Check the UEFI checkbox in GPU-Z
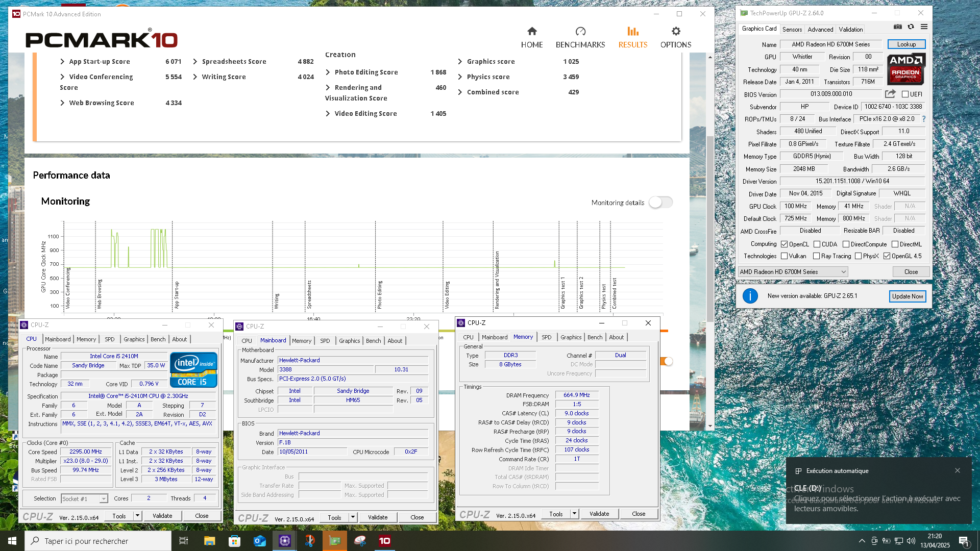 [905, 94]
